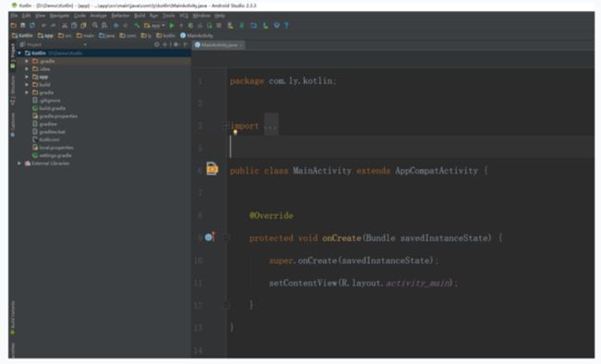The height and width of the screenshot is (364, 601).
Task: Click the Open folder toolbar icon
Action: [x=14, y=26]
